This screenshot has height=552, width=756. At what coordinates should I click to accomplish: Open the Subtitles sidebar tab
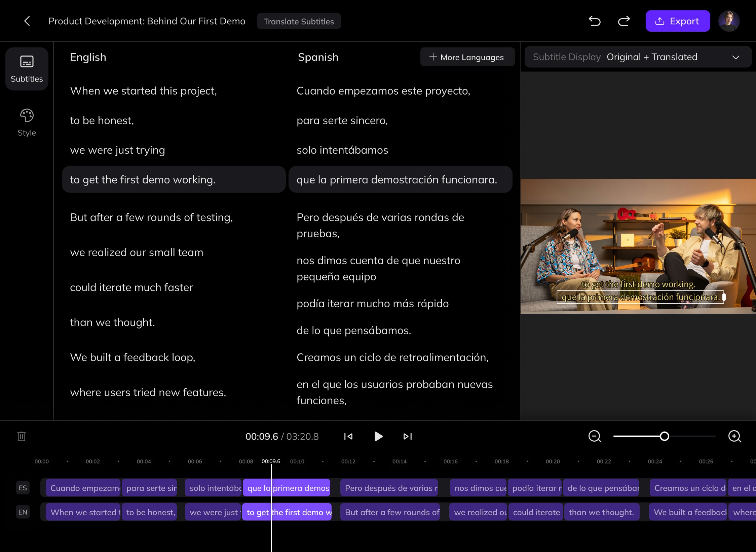27,69
